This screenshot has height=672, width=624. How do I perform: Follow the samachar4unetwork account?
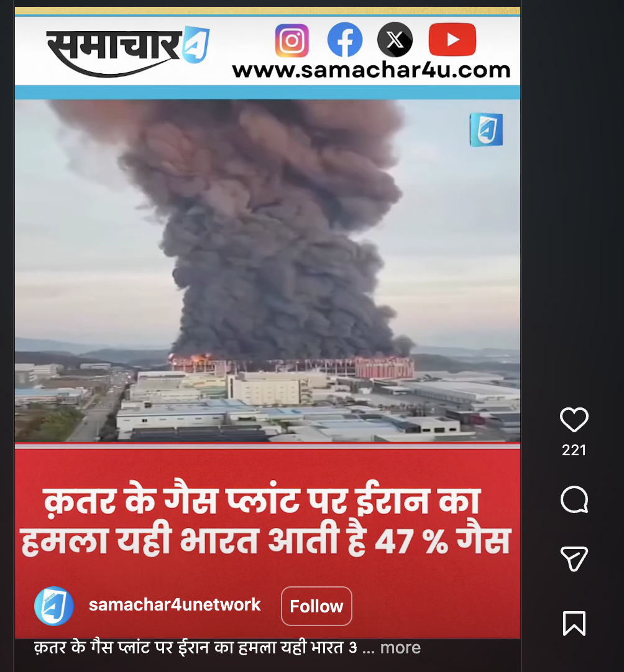[x=316, y=606]
